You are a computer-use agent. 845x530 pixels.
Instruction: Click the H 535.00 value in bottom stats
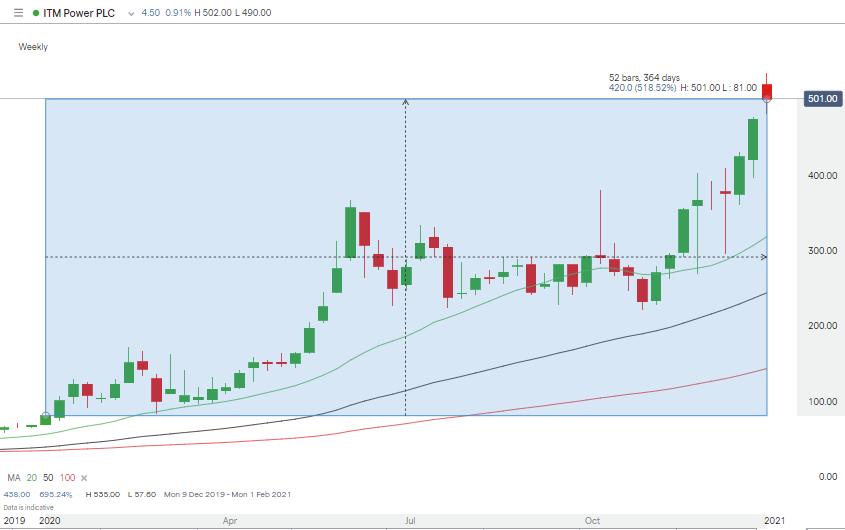tap(102, 494)
